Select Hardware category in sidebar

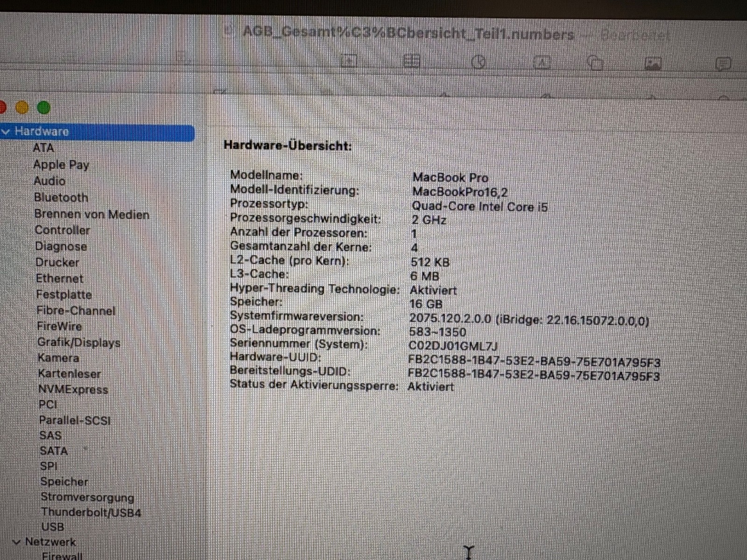pos(97,132)
